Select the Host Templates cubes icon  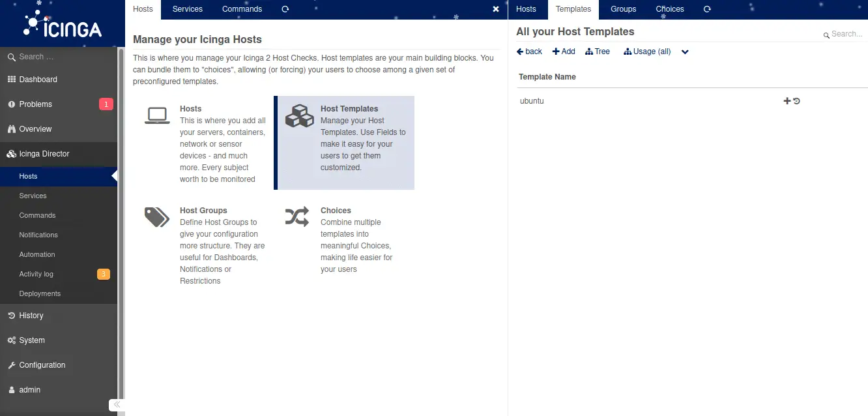point(298,115)
